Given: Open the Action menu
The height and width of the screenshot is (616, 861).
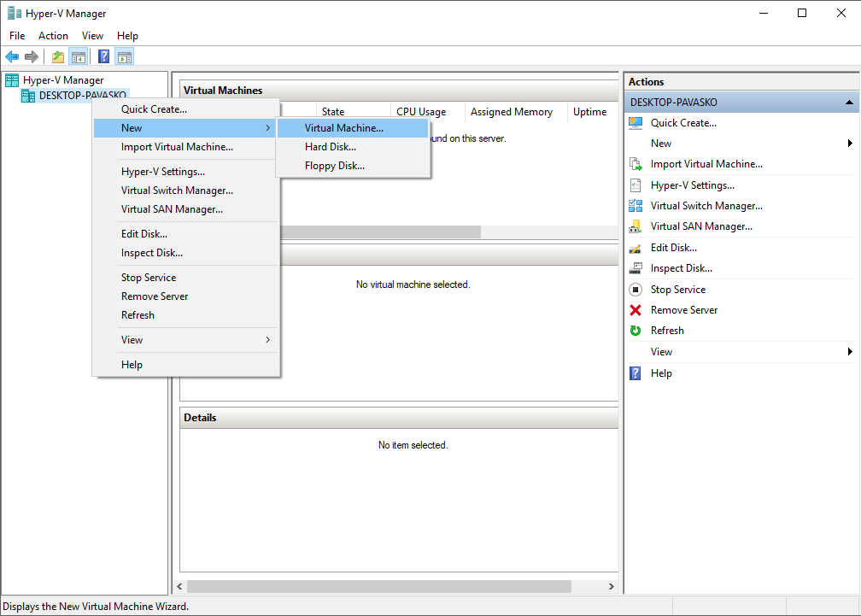Looking at the screenshot, I should (x=53, y=36).
